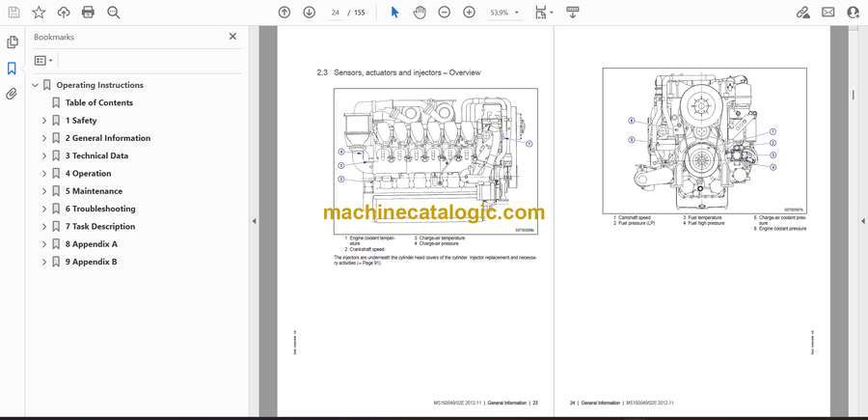The image size is (868, 420).
Task: Select Operating Instructions bookmark title
Action: pos(99,85)
